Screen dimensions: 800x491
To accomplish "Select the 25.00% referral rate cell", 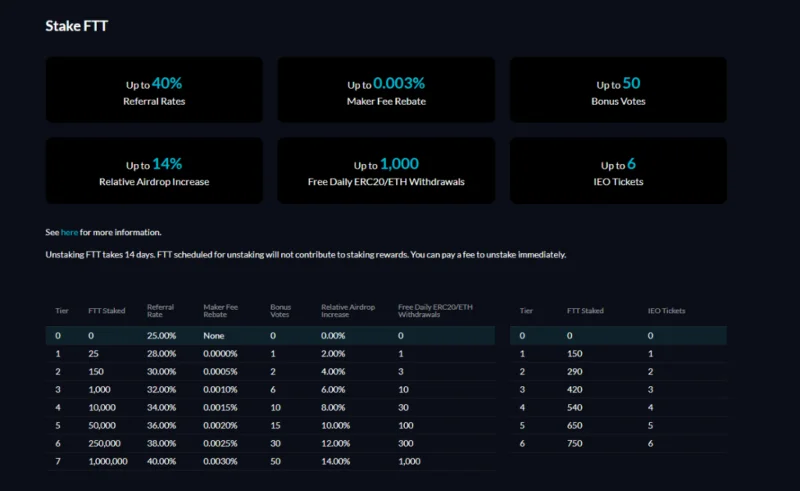I will [161, 336].
